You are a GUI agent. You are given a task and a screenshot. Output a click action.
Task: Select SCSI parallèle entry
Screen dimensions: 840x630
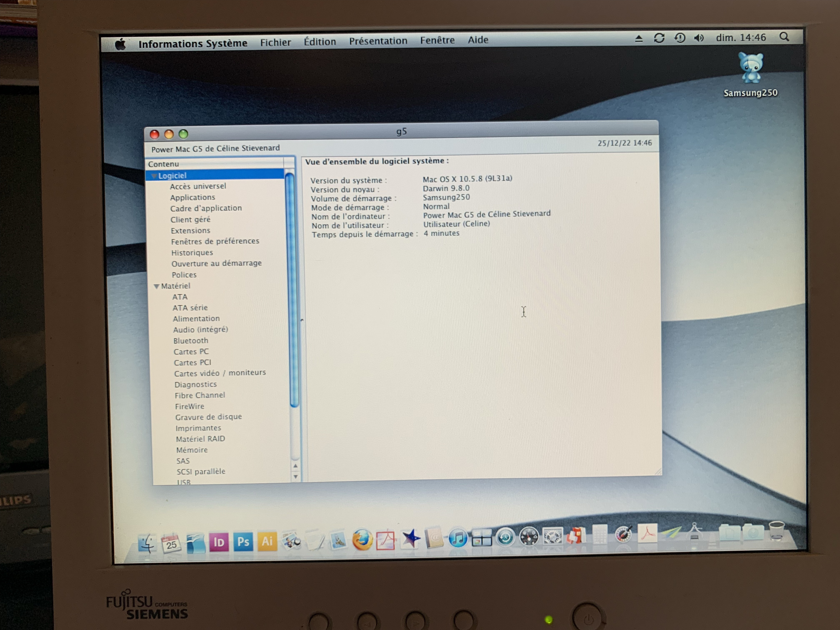(200, 472)
